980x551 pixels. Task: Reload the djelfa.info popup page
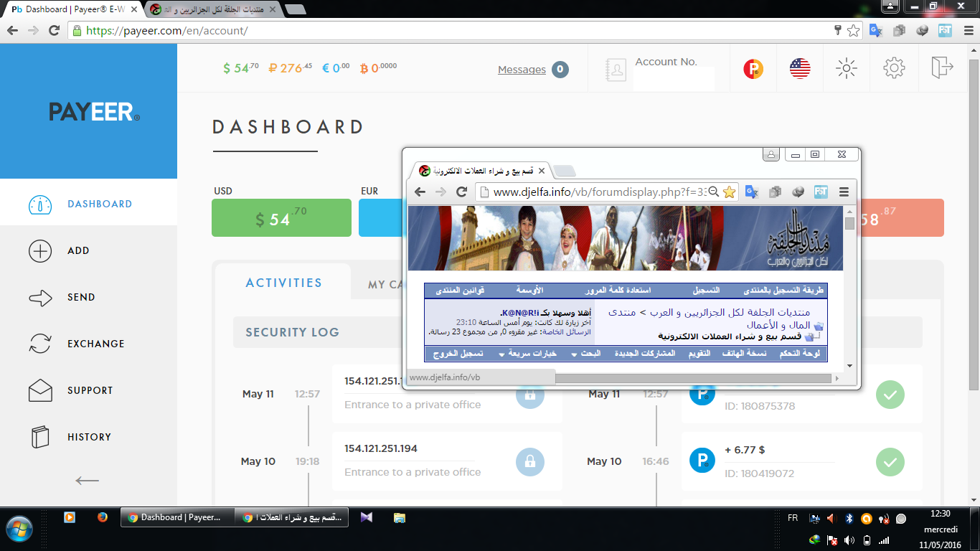click(x=462, y=192)
